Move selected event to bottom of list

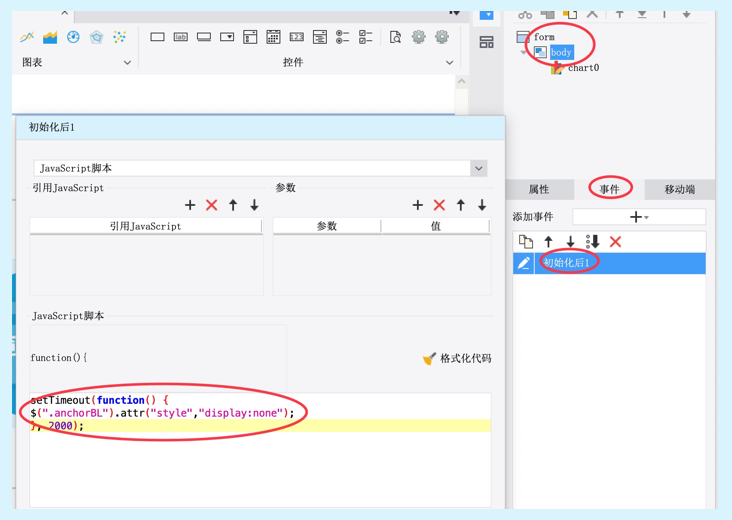[593, 242]
